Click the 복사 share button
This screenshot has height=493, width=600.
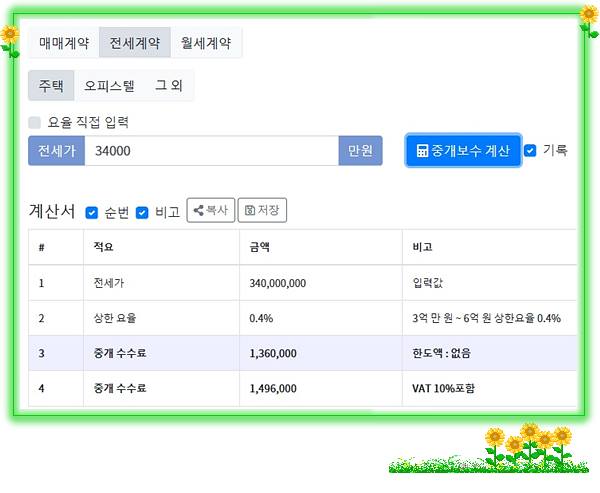point(211,210)
